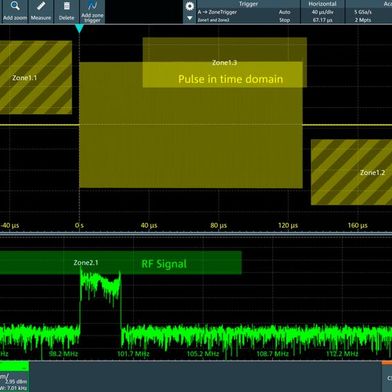Select the Zone1.3 label
The image size is (392, 392).
225,63
